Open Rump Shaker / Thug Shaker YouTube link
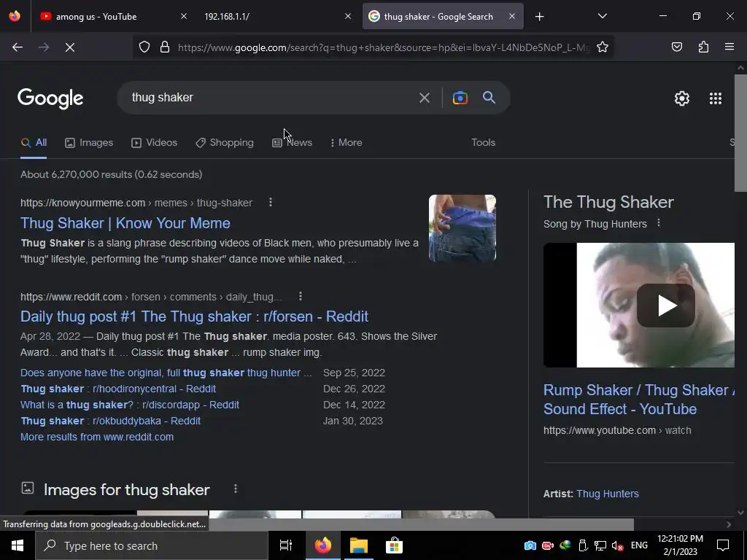Image resolution: width=747 pixels, height=560 pixels. click(639, 399)
